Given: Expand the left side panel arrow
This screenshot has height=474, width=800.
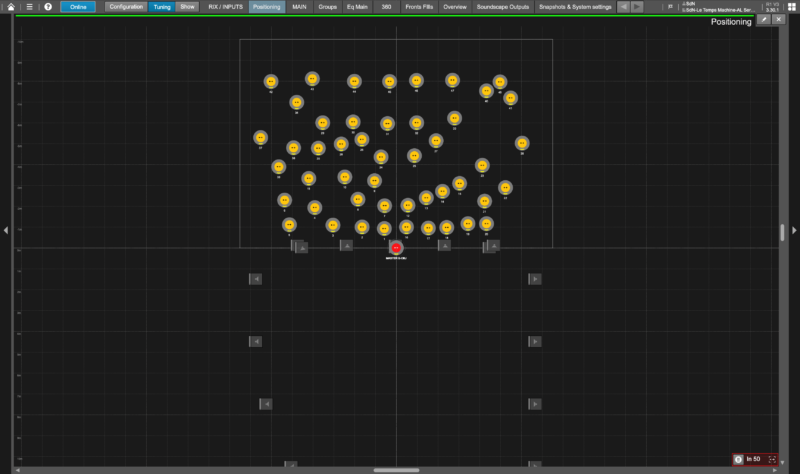Looking at the screenshot, I should (5, 230).
